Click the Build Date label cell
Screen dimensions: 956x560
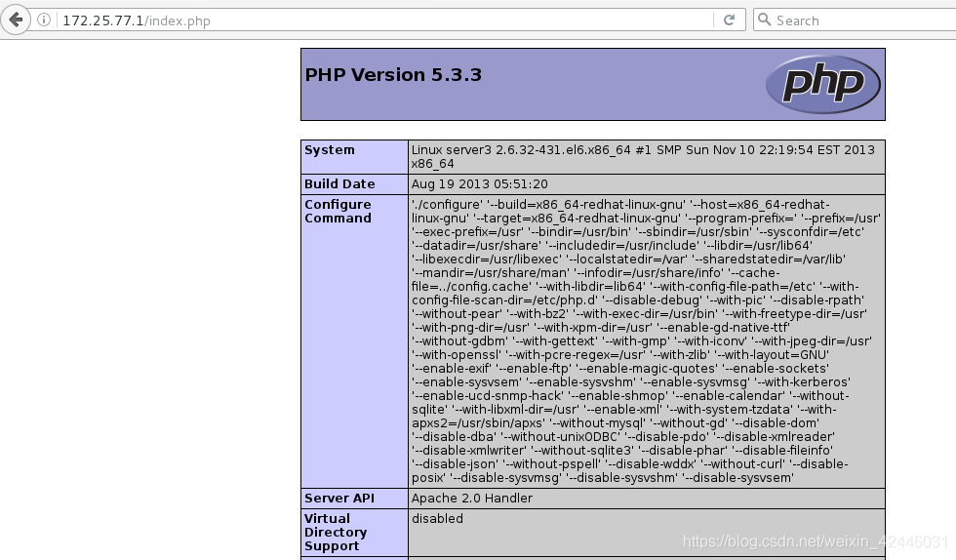[354, 184]
